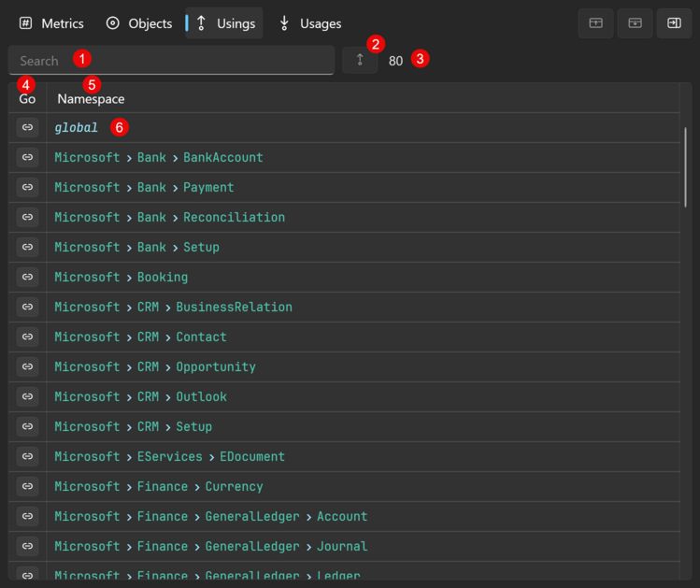The height and width of the screenshot is (588, 700).
Task: Click the Go column header
Action: pos(27,99)
